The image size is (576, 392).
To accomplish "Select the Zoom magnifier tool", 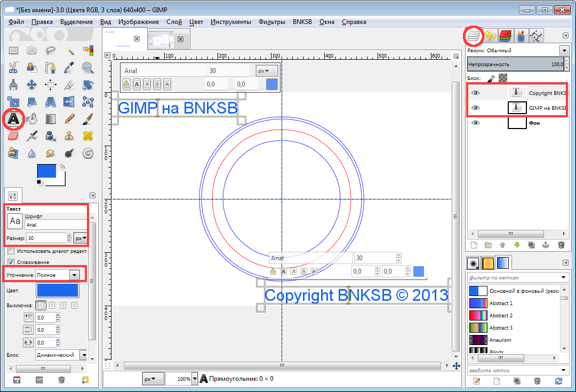I will [88, 68].
